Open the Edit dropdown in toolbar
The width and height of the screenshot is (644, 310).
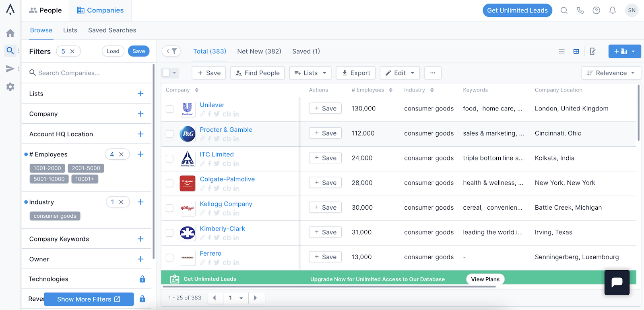point(400,73)
